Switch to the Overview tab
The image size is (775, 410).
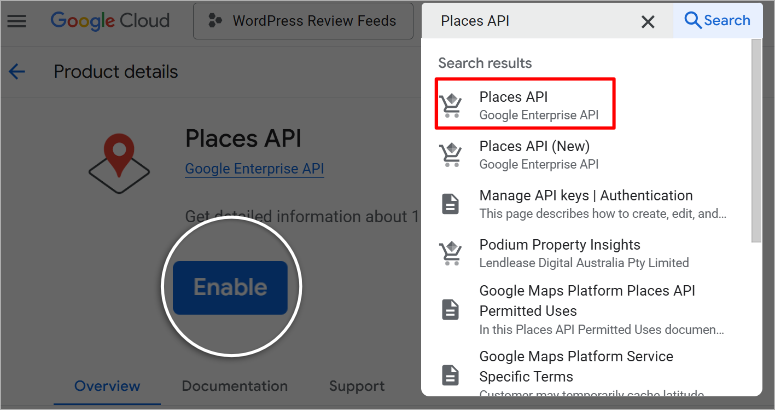point(107,386)
